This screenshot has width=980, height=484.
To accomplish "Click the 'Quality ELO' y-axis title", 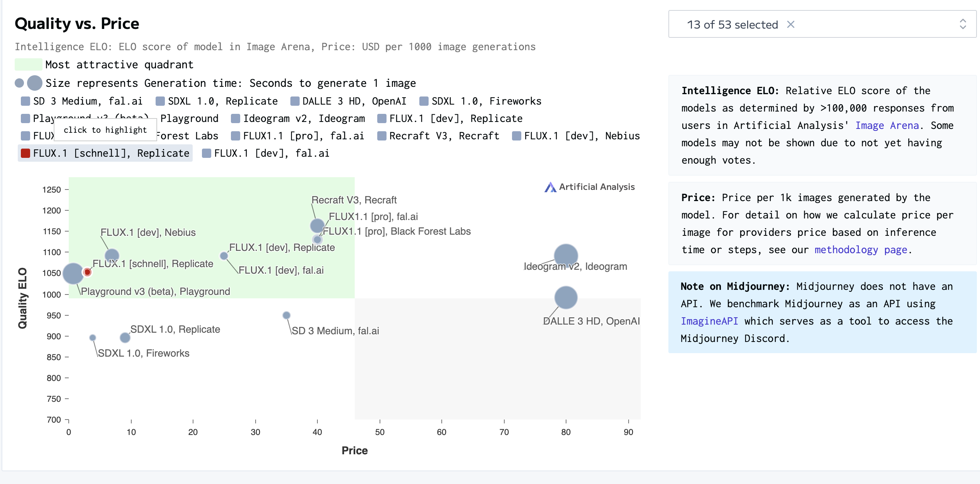I will (x=22, y=298).
